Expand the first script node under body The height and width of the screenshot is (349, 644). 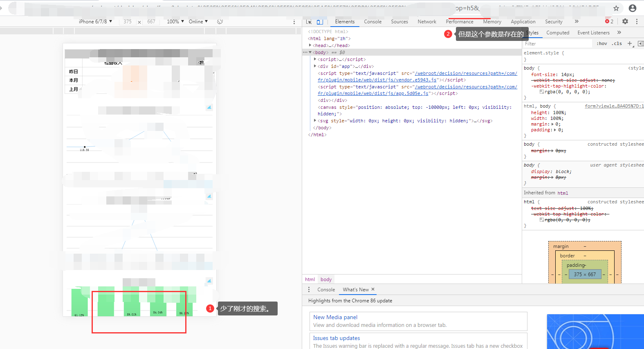pyautogui.click(x=315, y=59)
